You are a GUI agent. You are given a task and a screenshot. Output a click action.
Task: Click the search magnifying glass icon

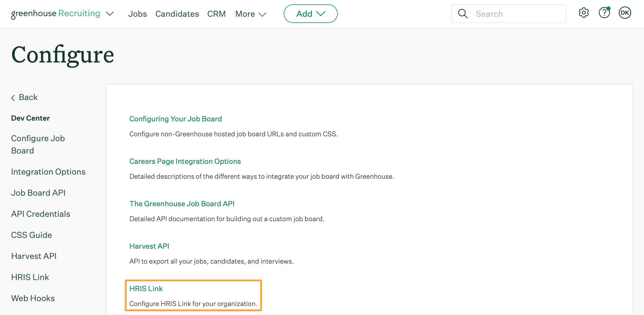(x=463, y=14)
